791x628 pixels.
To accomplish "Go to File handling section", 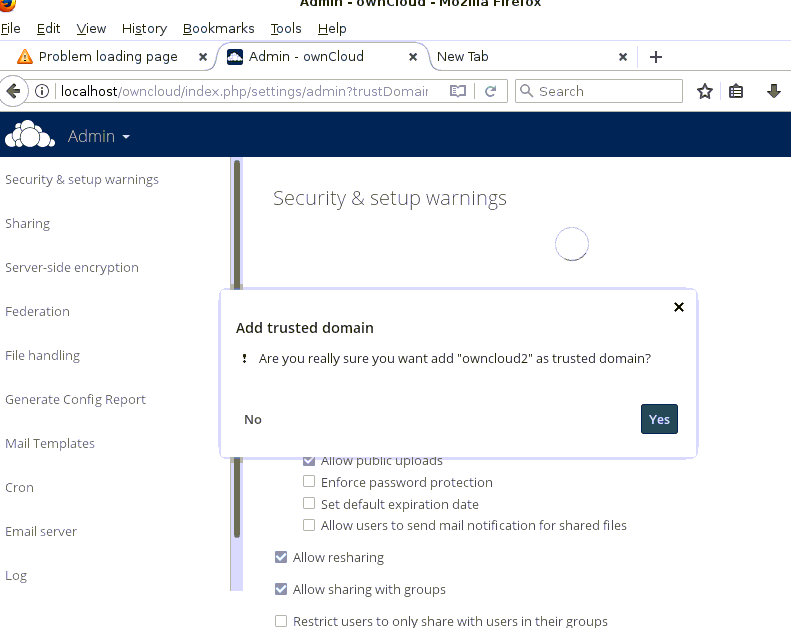I will (x=42, y=356).
